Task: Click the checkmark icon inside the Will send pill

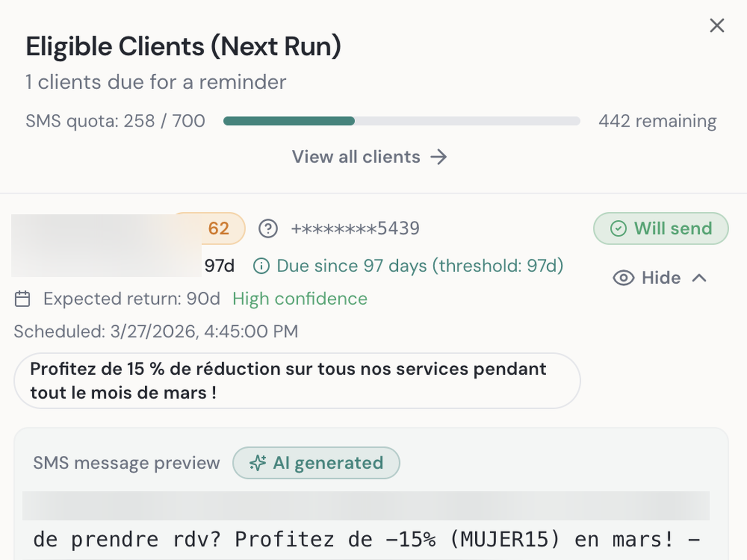Action: pyautogui.click(x=619, y=228)
